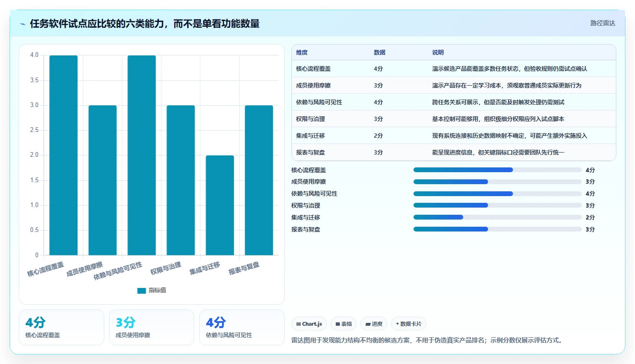
Task: Select 依赖与风险可见性 table row cell
Action: click(319, 102)
